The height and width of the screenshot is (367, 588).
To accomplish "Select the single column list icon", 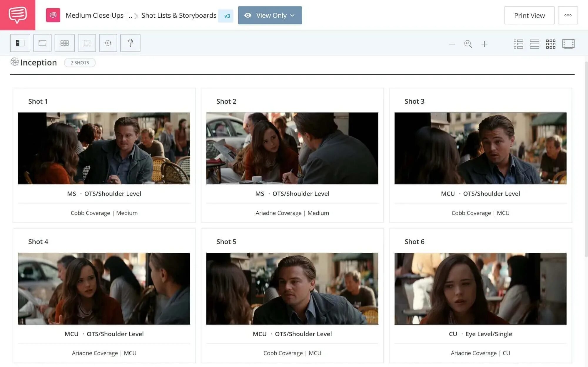I will (534, 43).
